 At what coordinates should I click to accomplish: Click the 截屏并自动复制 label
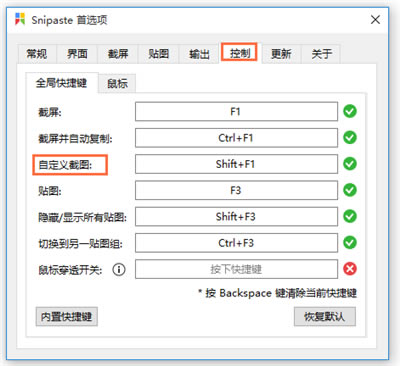tap(75, 138)
